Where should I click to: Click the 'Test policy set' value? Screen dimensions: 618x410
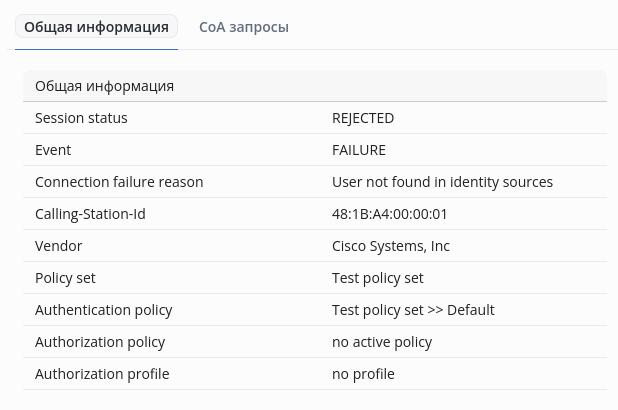click(x=378, y=278)
